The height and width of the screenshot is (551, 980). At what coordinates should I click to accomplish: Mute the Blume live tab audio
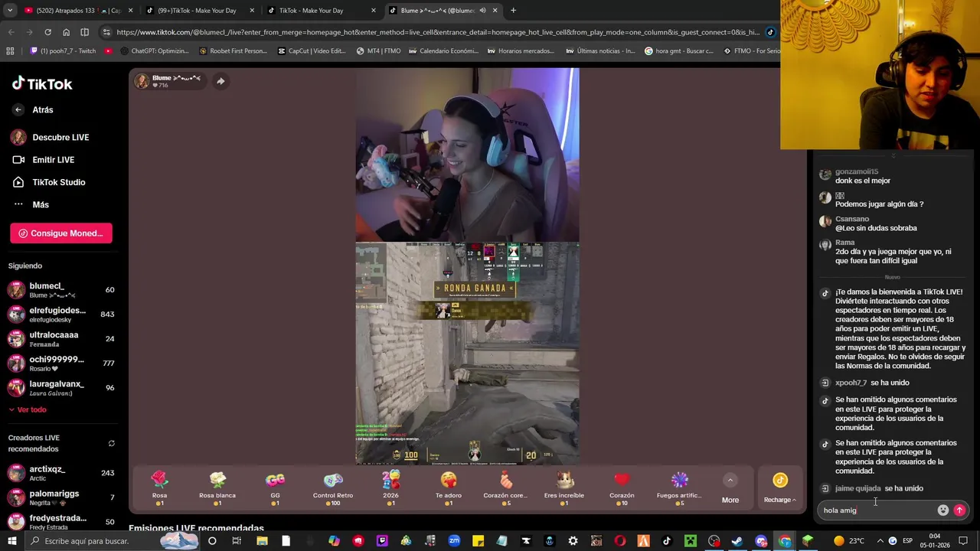tap(482, 11)
